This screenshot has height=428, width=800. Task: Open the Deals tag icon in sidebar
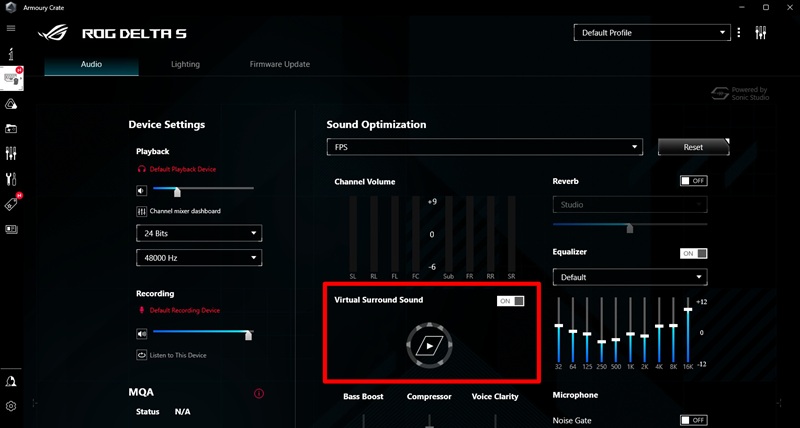coord(11,204)
